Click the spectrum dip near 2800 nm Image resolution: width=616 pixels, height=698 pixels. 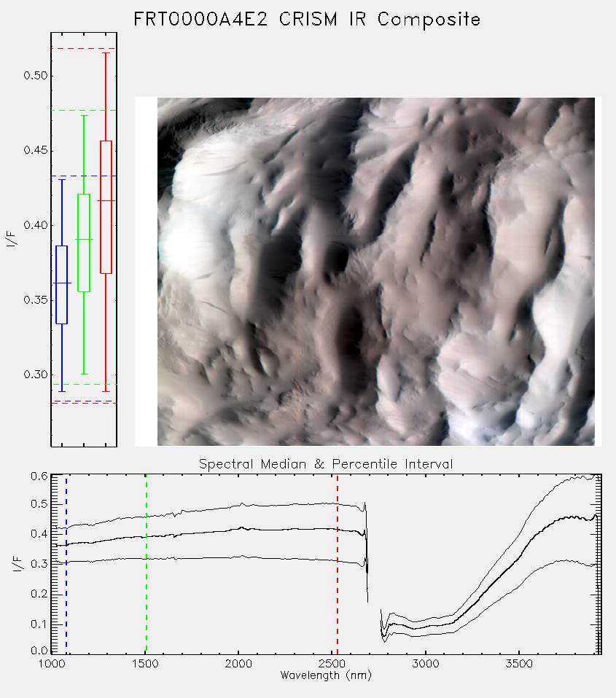click(384, 632)
